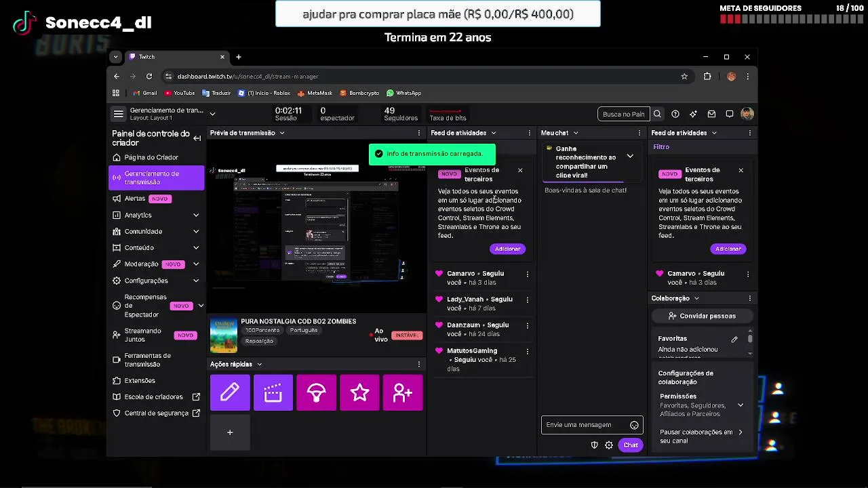
Task: Open chat shield moderation icon
Action: click(x=595, y=445)
